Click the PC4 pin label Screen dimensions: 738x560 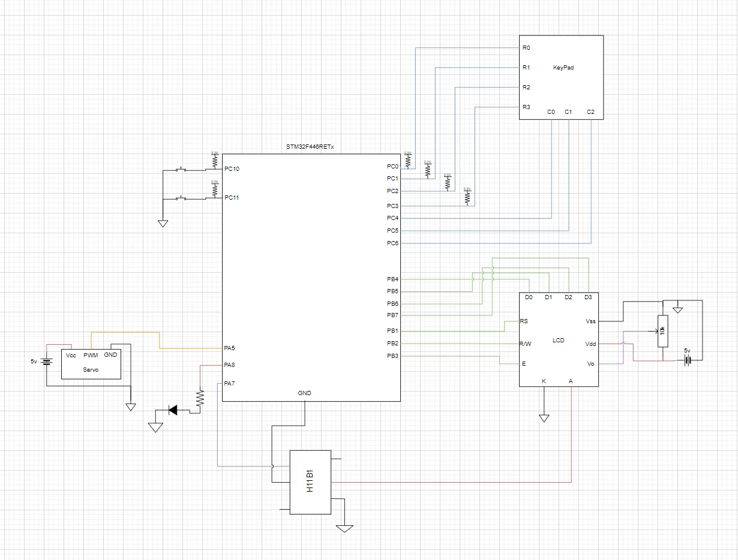(x=392, y=218)
